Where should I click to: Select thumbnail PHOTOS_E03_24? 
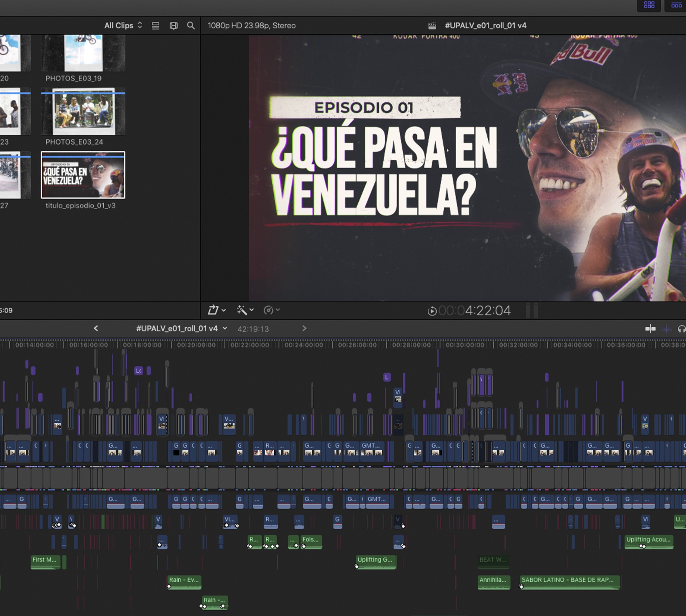tap(83, 111)
